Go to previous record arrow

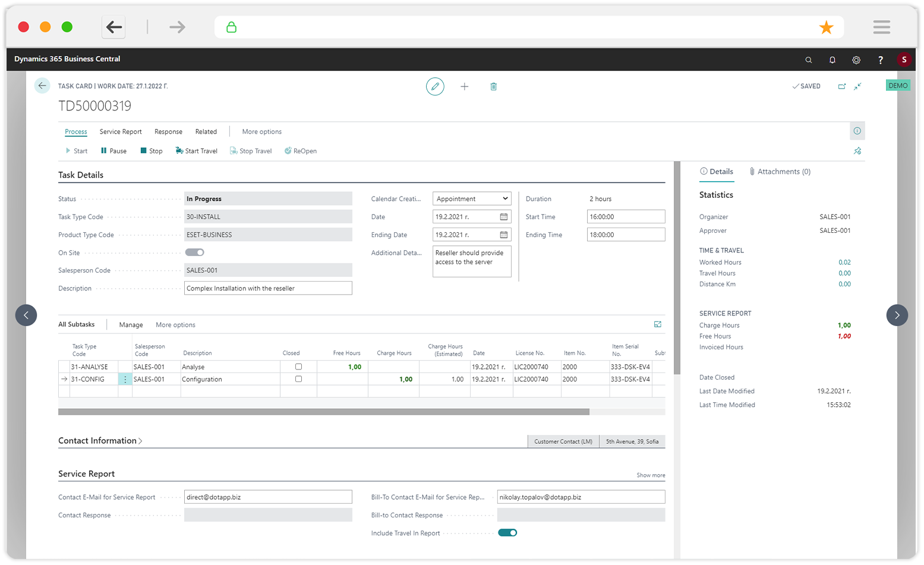26,315
